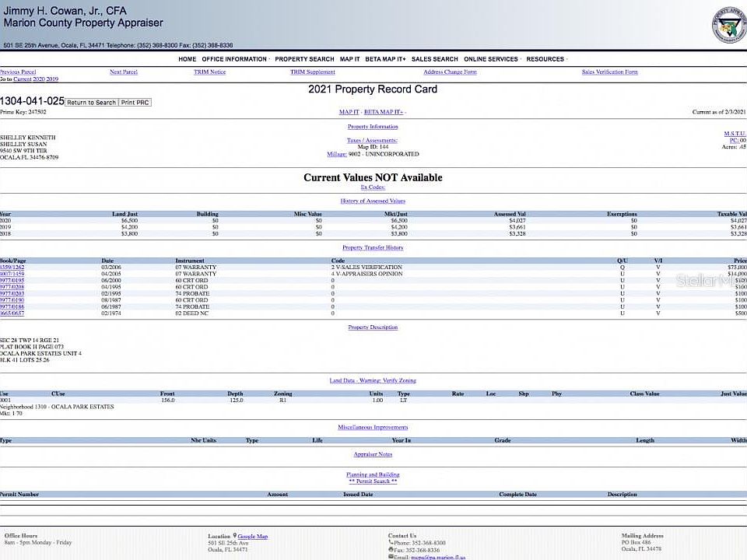Open the Sales Verification Form link

(x=609, y=72)
